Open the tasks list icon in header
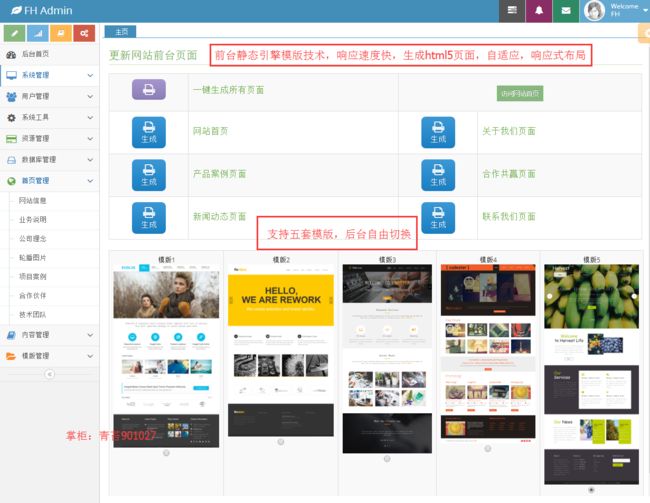Image resolution: width=650 pixels, height=503 pixels. pyautogui.click(x=512, y=11)
